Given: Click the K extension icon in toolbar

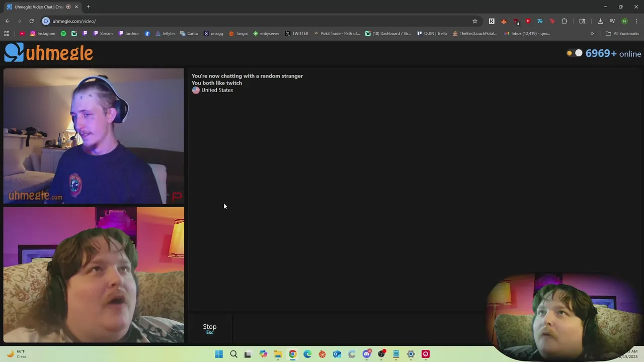Looking at the screenshot, I should tap(492, 21).
